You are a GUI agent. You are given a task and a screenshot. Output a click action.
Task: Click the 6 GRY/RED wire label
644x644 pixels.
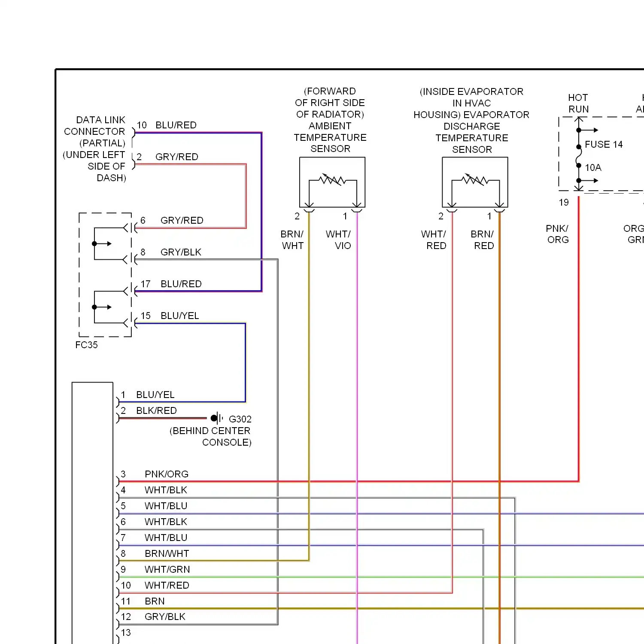point(172,220)
